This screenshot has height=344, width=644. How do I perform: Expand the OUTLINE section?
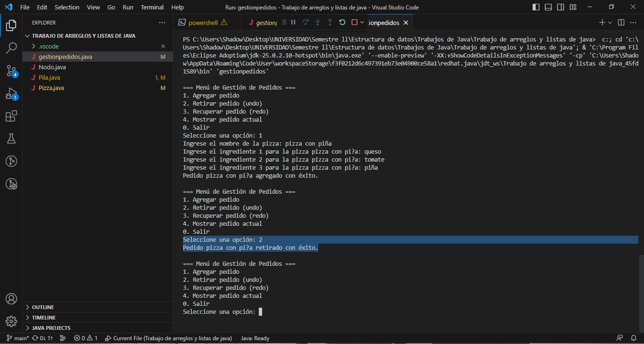(98, 307)
